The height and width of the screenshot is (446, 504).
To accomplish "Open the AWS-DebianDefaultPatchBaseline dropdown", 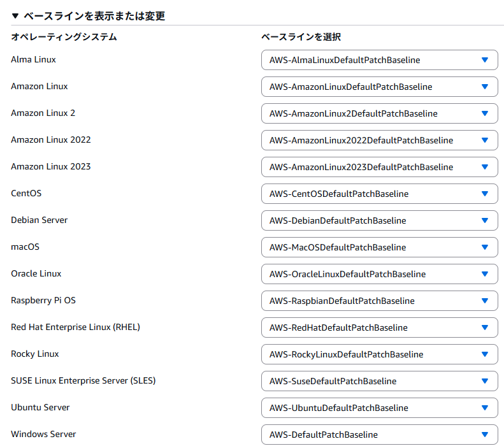I will [379, 220].
